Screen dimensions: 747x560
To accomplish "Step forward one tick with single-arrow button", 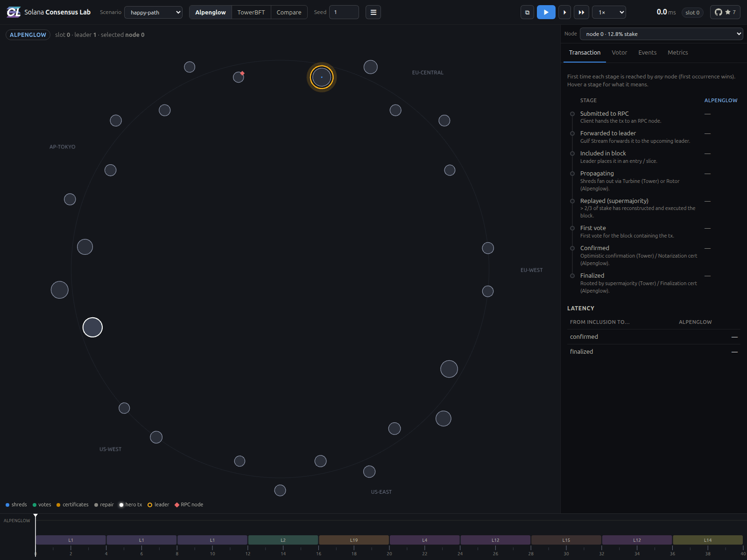I will [565, 12].
